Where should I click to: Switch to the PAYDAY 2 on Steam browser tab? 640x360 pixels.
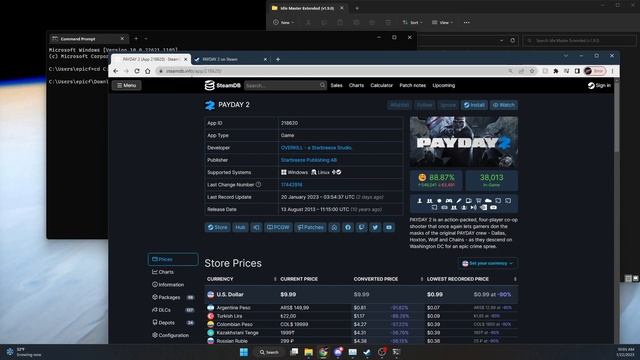[231, 59]
